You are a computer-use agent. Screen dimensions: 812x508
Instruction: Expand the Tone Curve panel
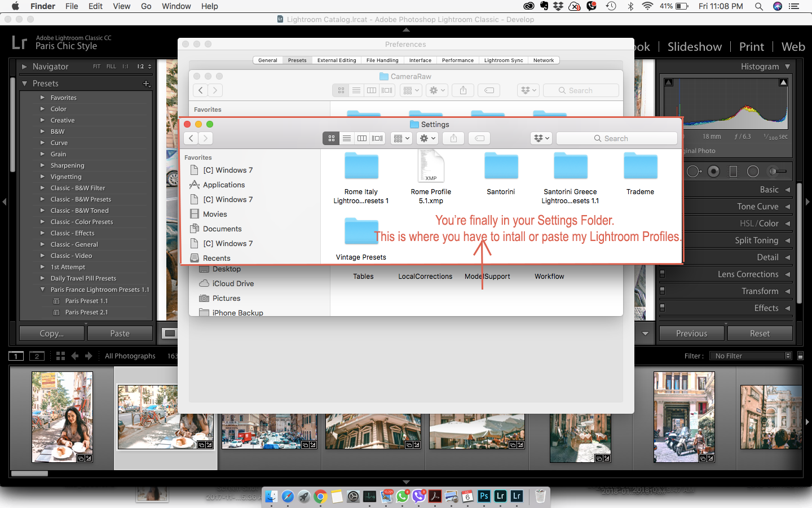pyautogui.click(x=757, y=207)
